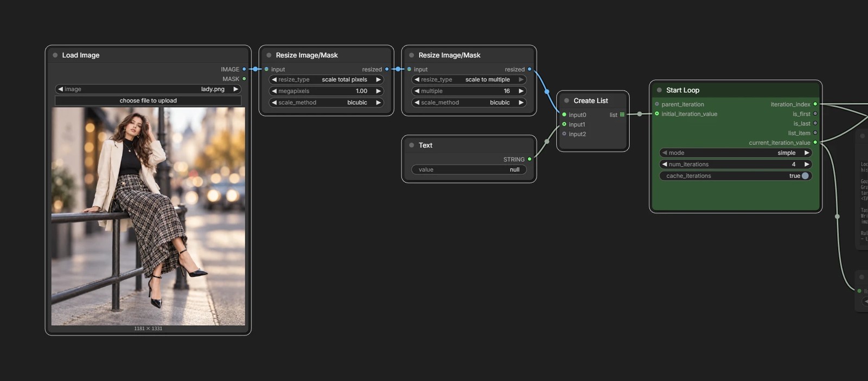Click the Text node collapse dot

(x=412, y=145)
